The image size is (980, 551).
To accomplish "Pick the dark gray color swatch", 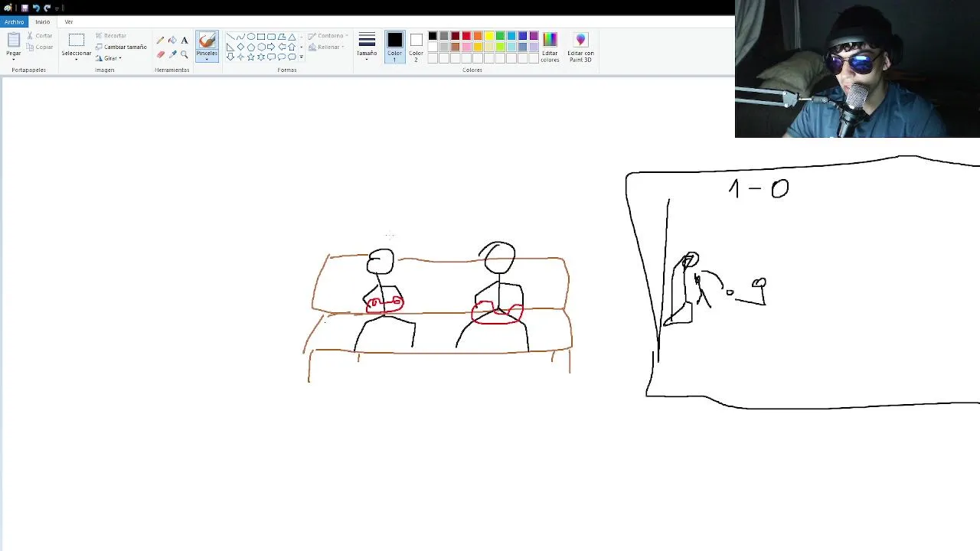I will click(x=444, y=36).
